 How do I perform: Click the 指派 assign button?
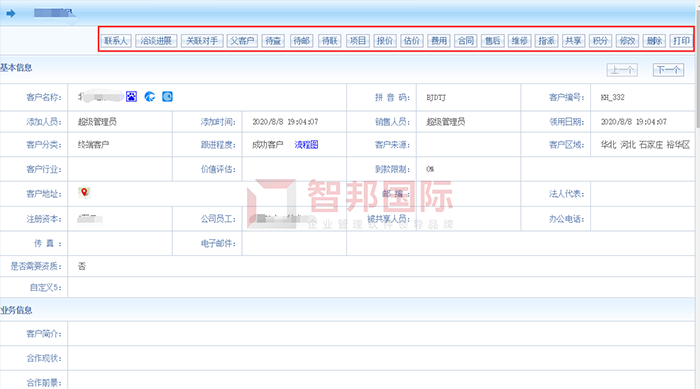pyautogui.click(x=546, y=41)
